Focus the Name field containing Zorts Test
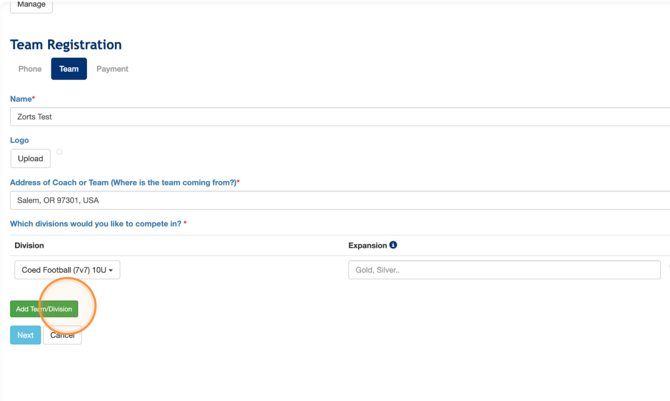 point(340,117)
